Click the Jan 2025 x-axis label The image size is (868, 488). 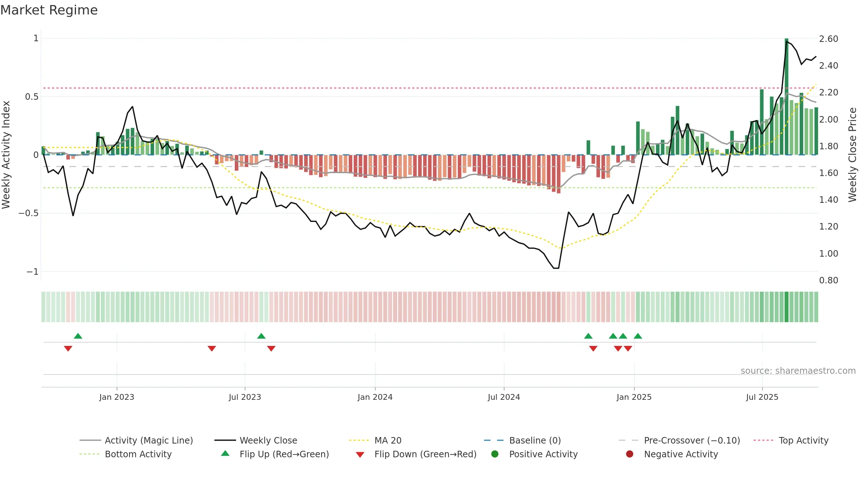[634, 397]
